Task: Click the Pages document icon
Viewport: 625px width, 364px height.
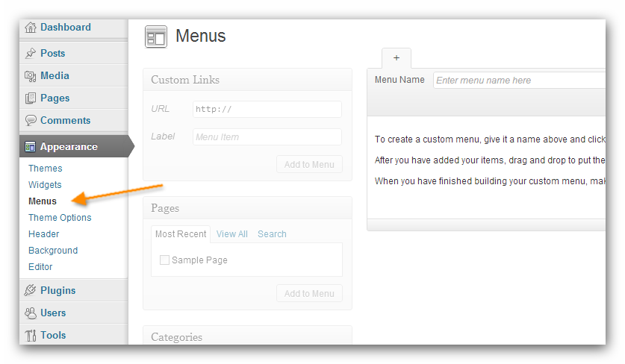Action: point(31,98)
